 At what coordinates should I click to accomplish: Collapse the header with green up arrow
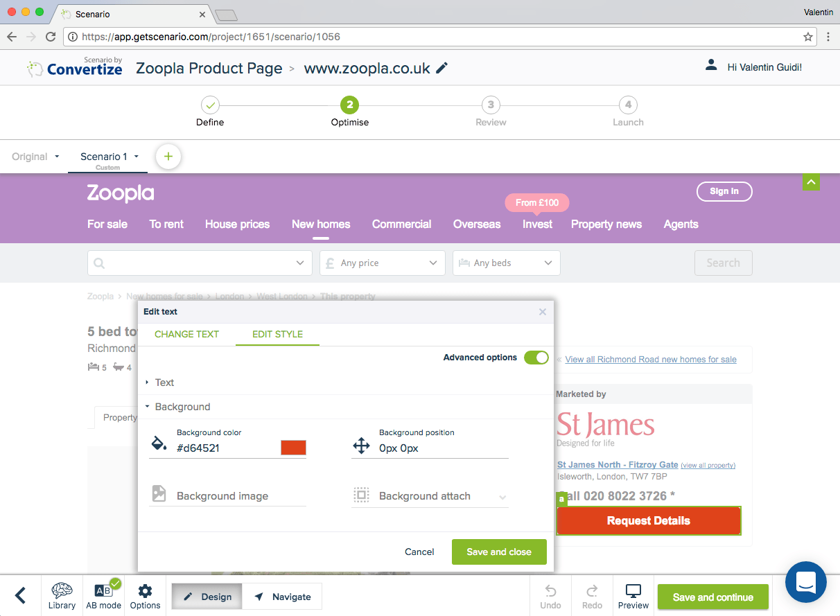(x=811, y=182)
